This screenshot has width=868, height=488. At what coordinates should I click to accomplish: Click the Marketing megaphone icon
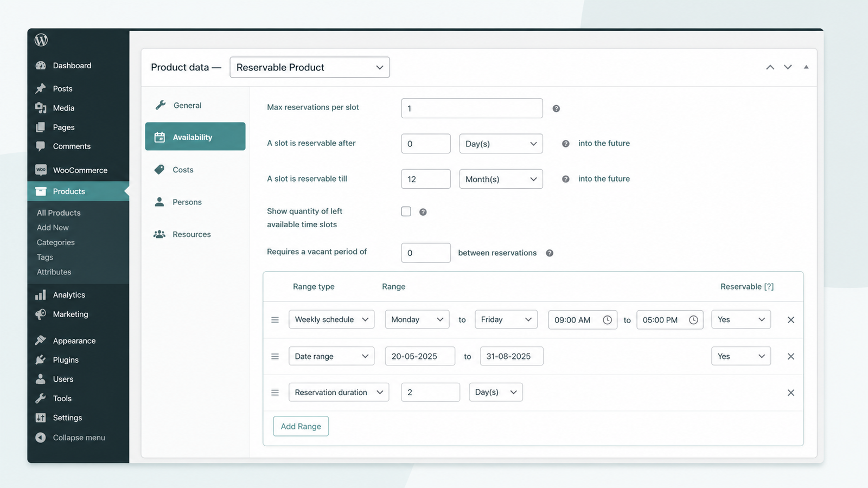tap(41, 314)
